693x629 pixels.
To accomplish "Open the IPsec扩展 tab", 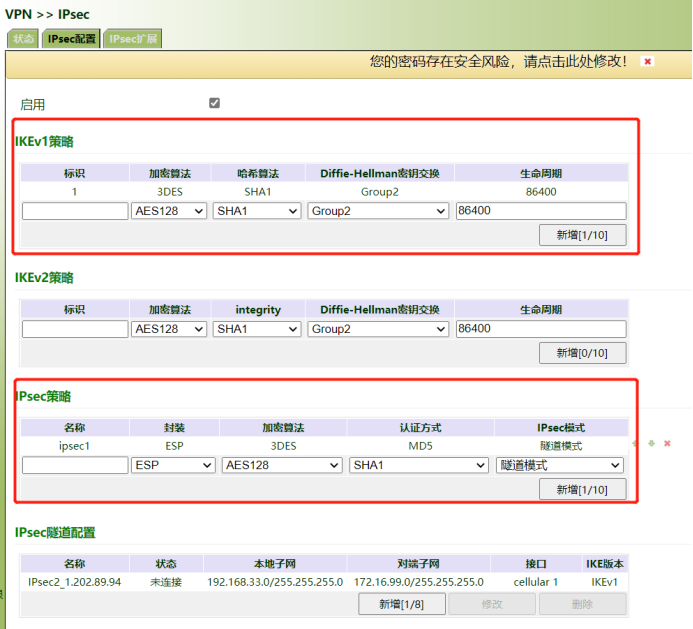I will coord(131,39).
